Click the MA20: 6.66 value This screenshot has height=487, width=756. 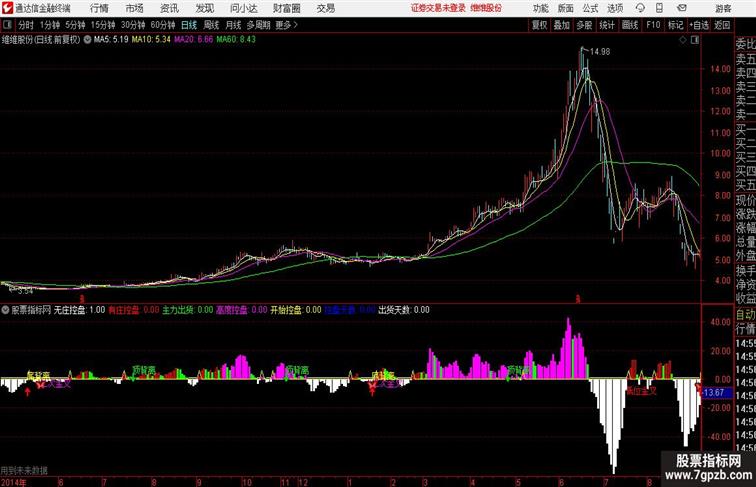(193, 40)
